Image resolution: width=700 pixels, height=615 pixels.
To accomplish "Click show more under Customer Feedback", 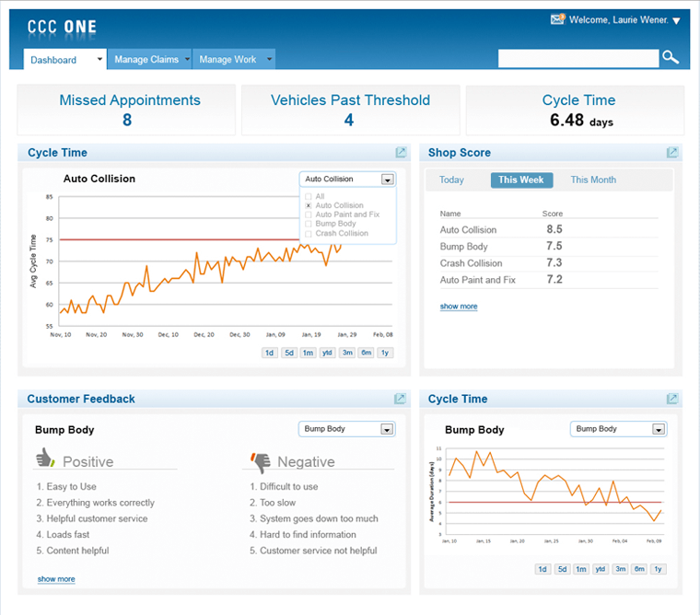I will pyautogui.click(x=56, y=579).
